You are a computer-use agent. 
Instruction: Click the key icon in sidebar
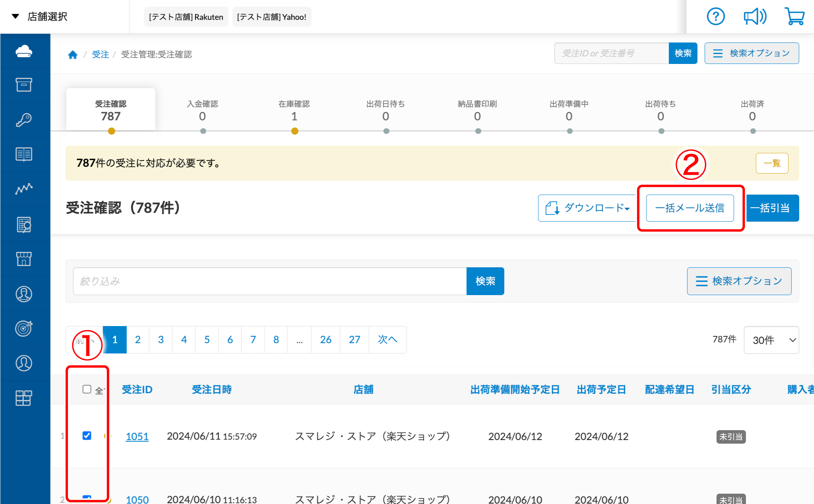(24, 120)
